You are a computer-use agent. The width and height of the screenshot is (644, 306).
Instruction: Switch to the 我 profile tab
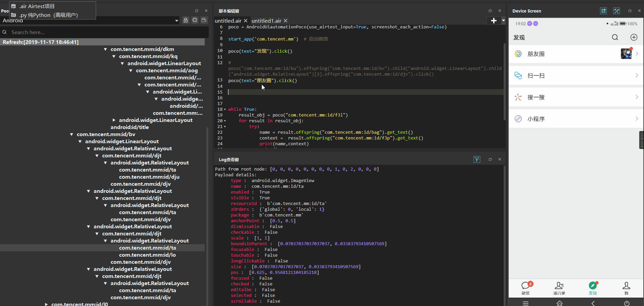click(x=626, y=288)
